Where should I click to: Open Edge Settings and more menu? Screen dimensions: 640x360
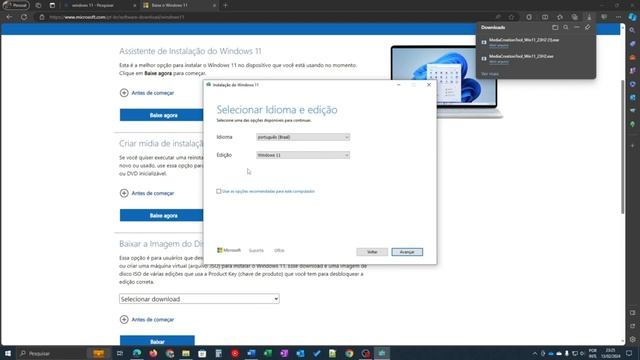(x=618, y=17)
